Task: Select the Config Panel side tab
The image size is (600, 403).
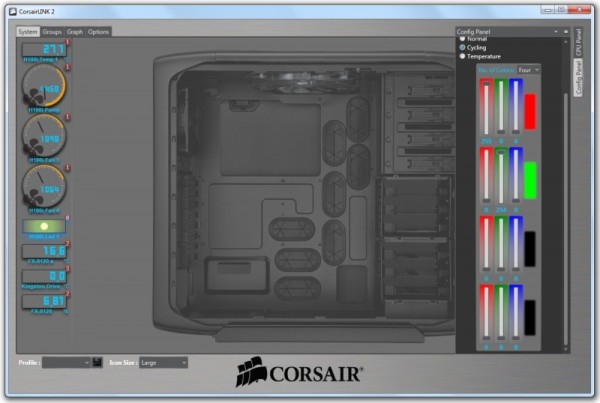Action: (578, 77)
